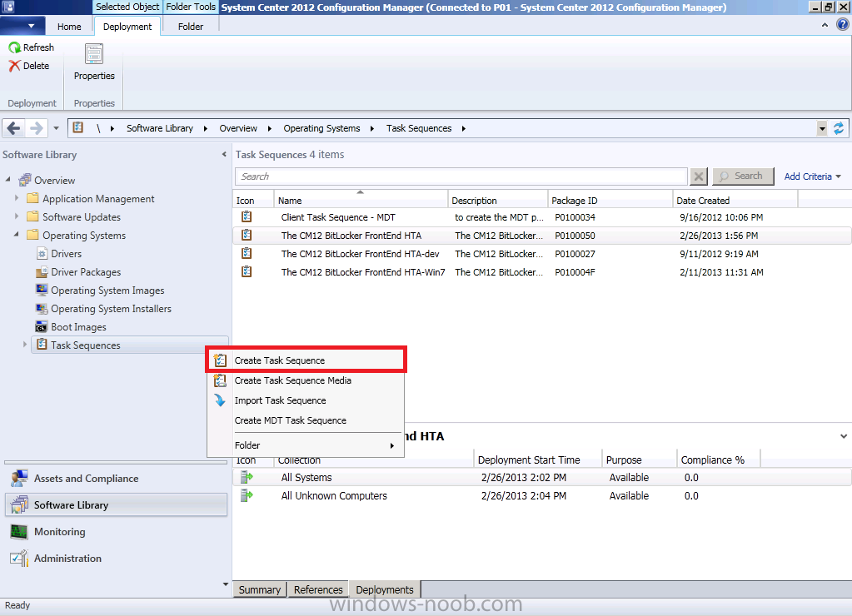Select the Drivers node icon

(42, 254)
